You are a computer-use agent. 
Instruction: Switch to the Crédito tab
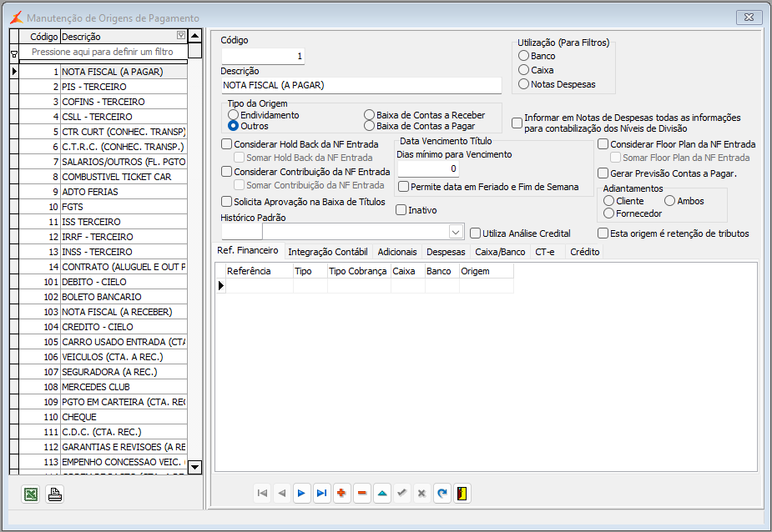(585, 252)
